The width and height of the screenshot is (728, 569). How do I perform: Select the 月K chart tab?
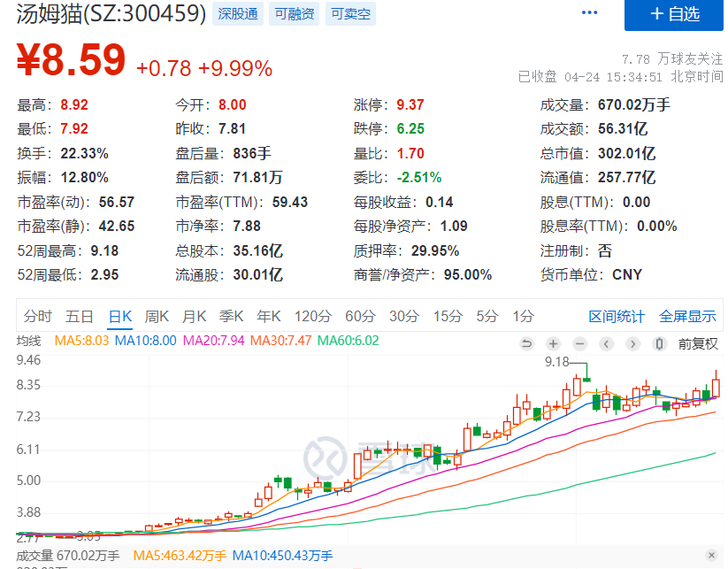[194, 316]
